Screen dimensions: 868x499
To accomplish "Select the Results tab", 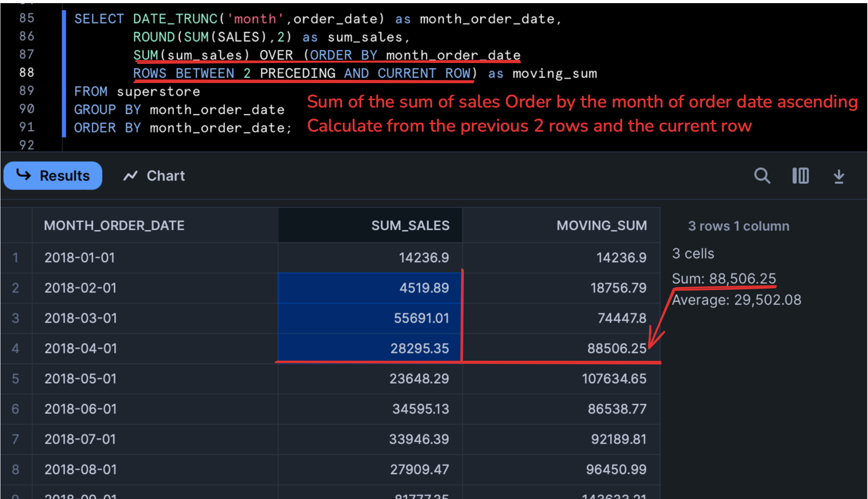I will 53,176.
